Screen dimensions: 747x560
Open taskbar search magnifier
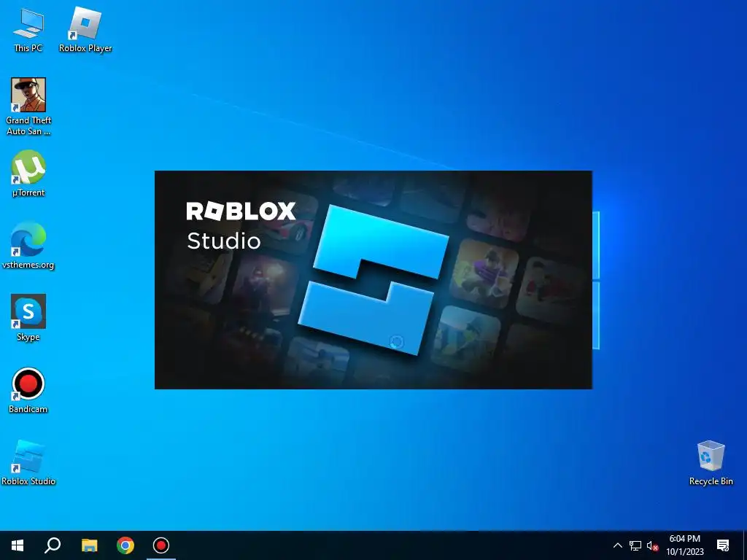coord(53,545)
